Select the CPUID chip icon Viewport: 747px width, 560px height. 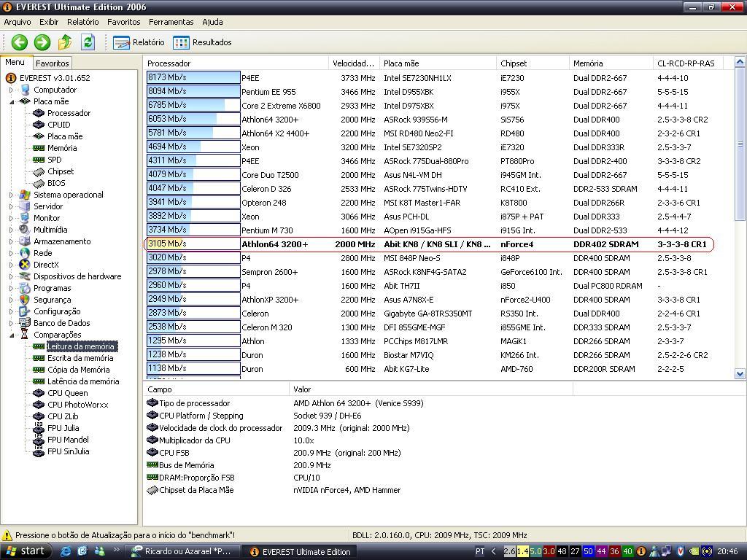[x=39, y=125]
